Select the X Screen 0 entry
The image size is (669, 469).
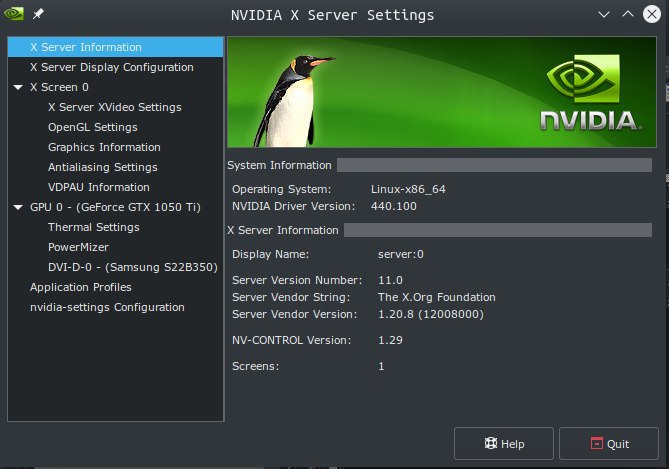pos(59,87)
